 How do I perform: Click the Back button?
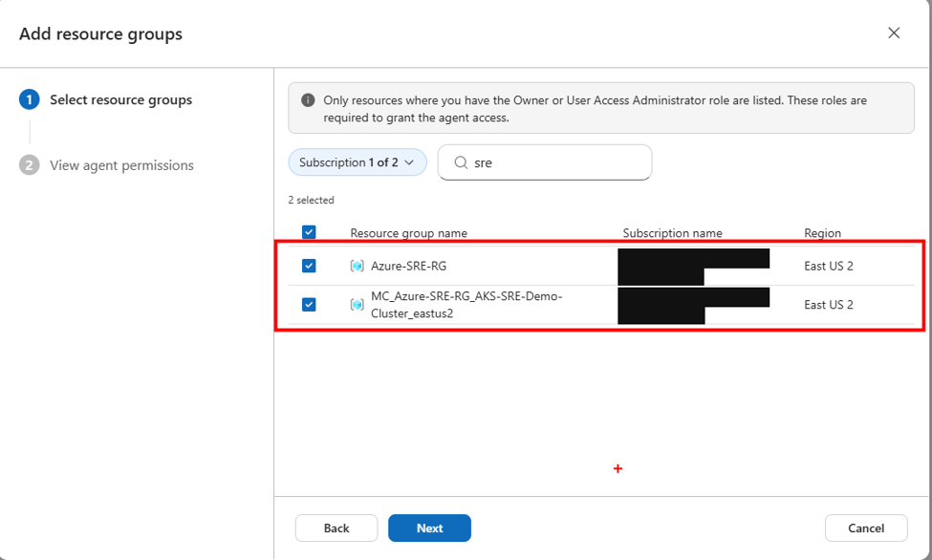click(x=336, y=528)
